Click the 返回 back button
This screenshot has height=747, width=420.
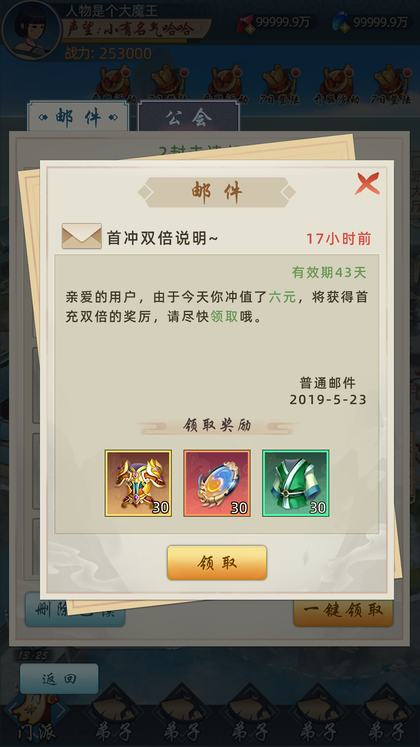(x=59, y=679)
